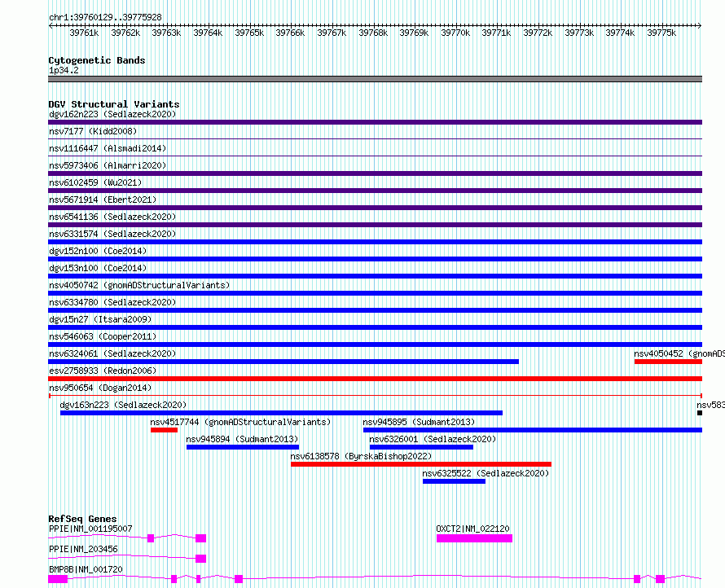
Task: Click the RefSeq Genes track title
Action: [x=82, y=519]
